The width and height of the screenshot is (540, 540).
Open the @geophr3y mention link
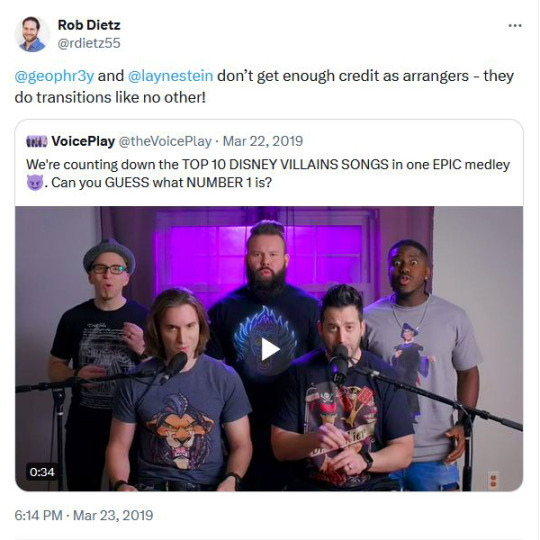(x=54, y=76)
